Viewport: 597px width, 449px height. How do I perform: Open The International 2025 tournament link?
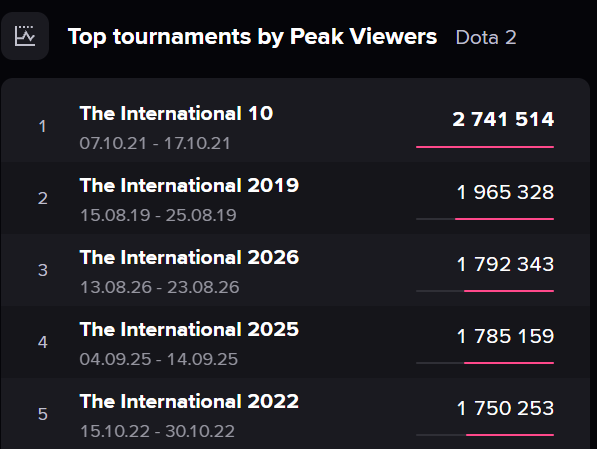tap(189, 329)
